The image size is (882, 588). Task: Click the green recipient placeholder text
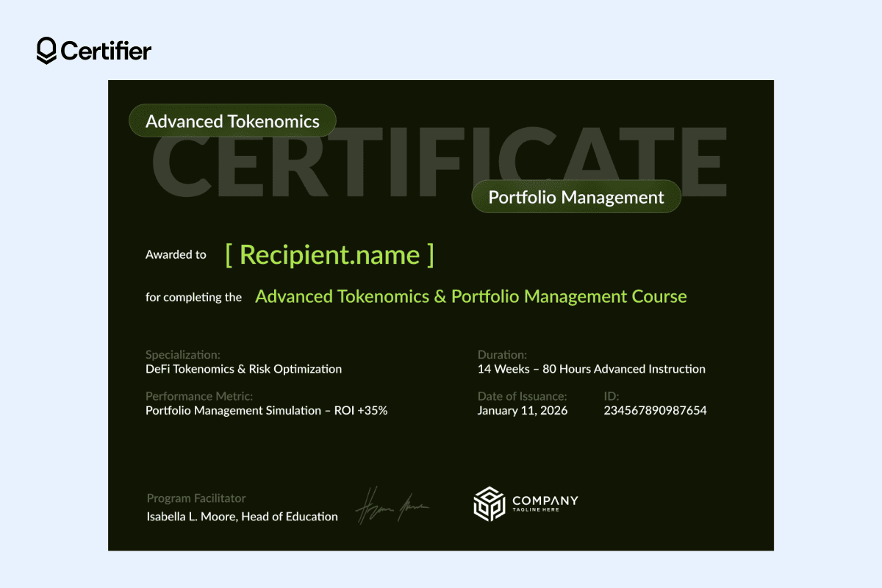pos(330,255)
